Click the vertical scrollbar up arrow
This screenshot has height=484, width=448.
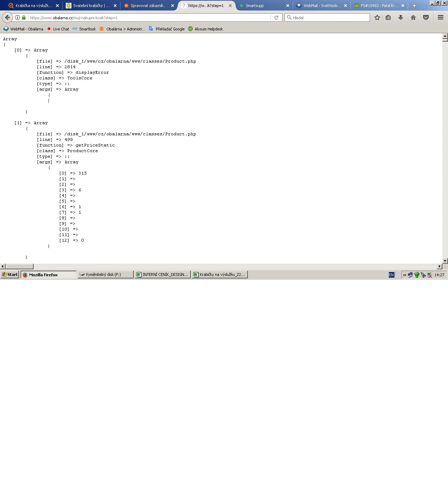tap(445, 36)
